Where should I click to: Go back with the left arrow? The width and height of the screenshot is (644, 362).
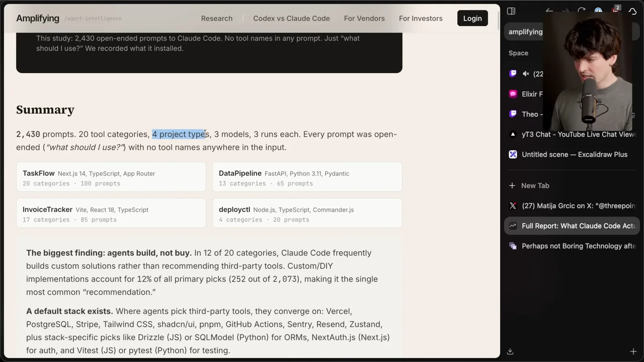(x=549, y=11)
